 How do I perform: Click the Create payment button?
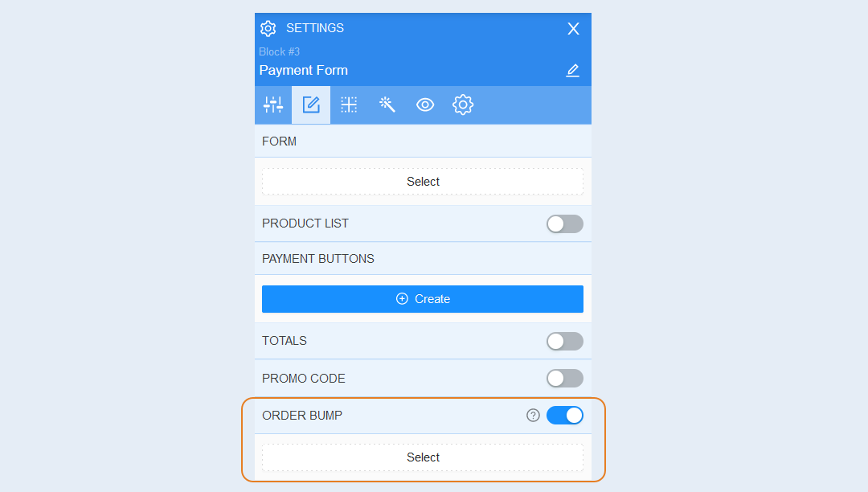(423, 299)
